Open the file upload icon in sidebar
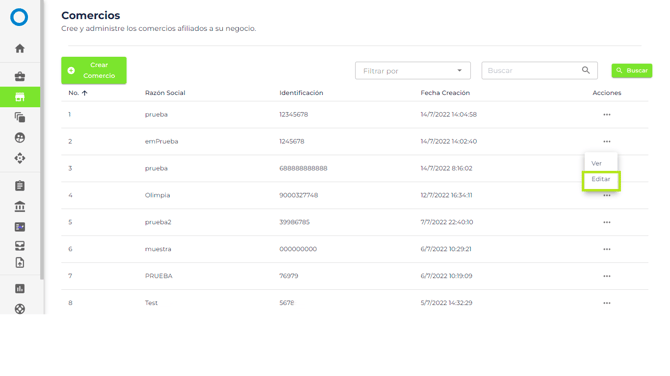This screenshot has width=670, height=376. coord(20,262)
